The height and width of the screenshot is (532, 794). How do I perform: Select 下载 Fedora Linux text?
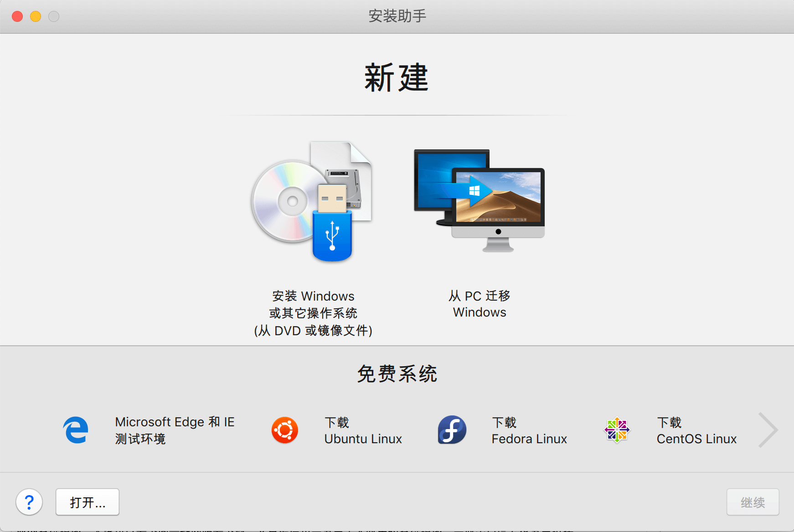[529, 430]
